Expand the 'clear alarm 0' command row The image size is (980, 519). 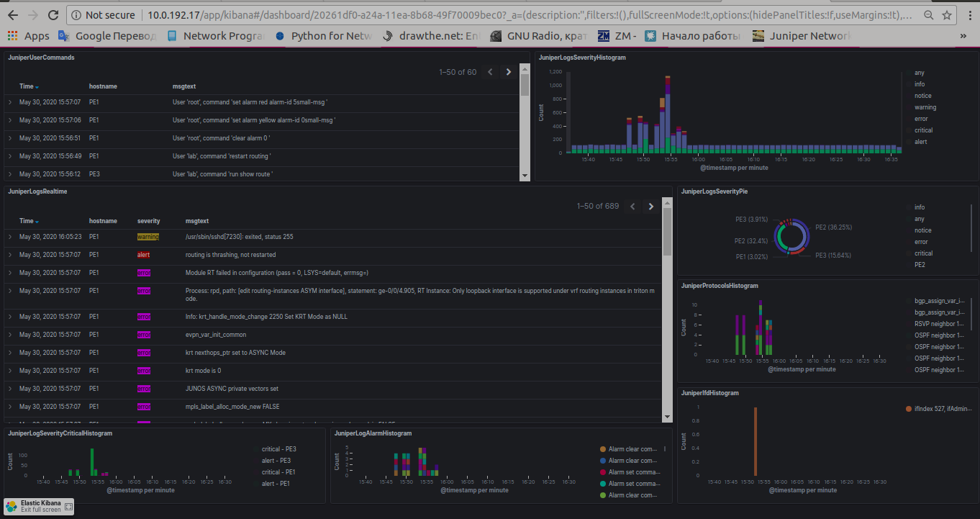pyautogui.click(x=10, y=138)
